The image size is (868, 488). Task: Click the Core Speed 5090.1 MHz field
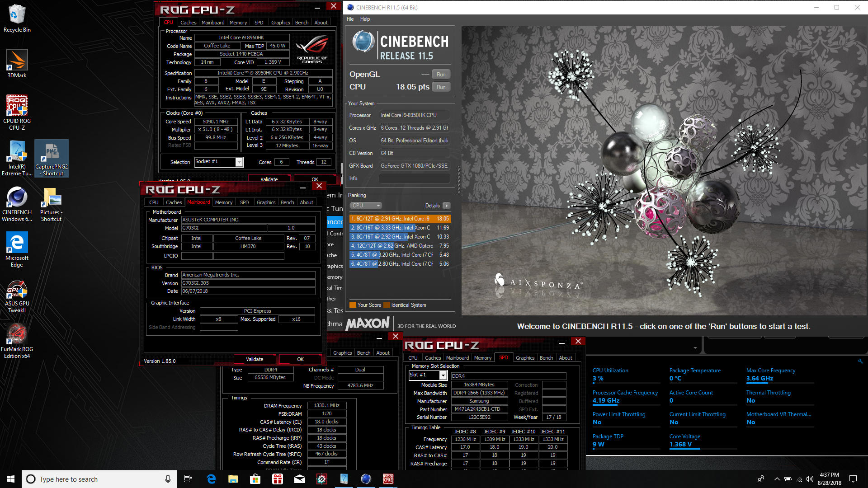[x=216, y=122]
